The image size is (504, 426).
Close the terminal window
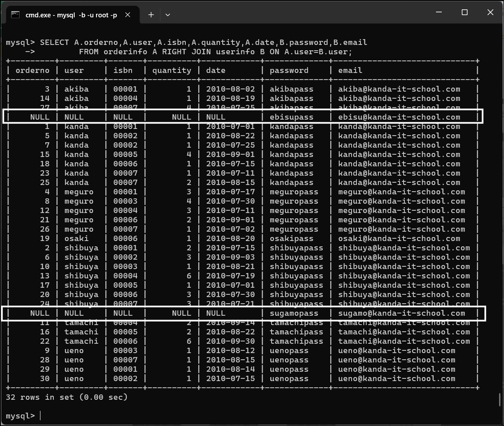click(x=490, y=12)
